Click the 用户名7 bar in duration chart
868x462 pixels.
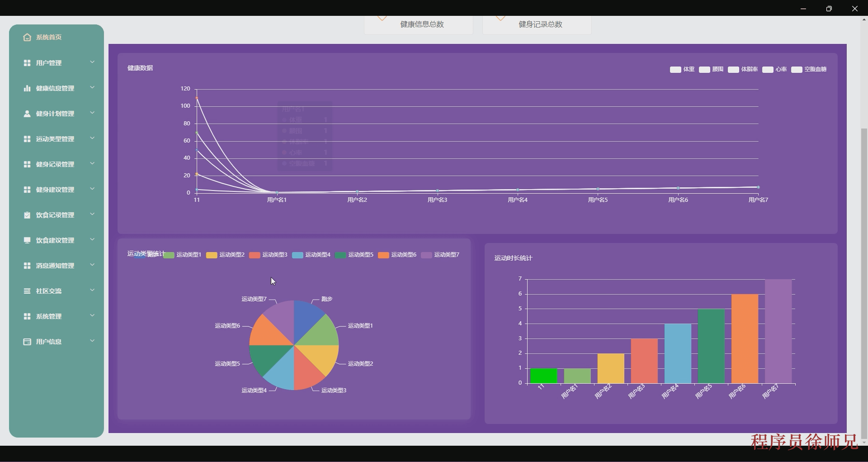778,331
